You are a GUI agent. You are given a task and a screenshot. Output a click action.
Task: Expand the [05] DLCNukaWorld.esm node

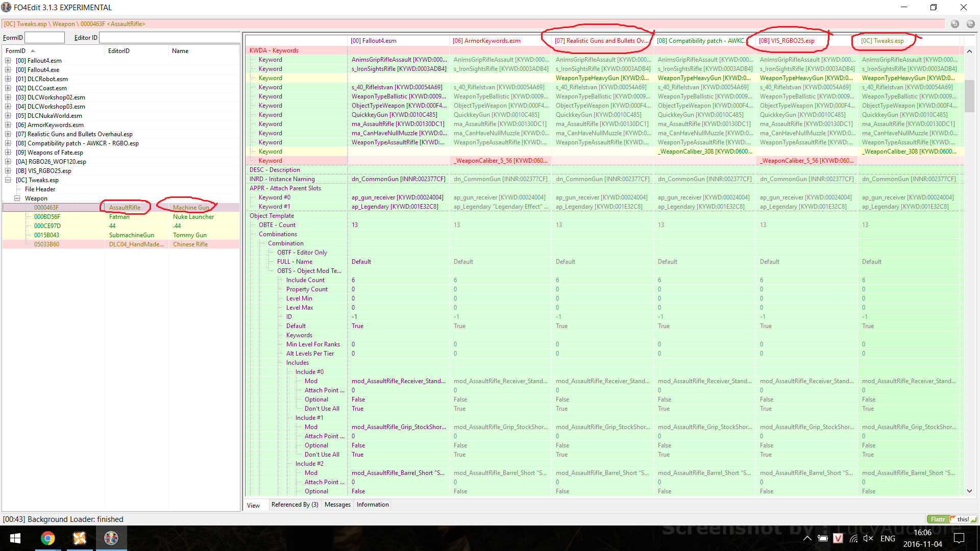pos(8,116)
